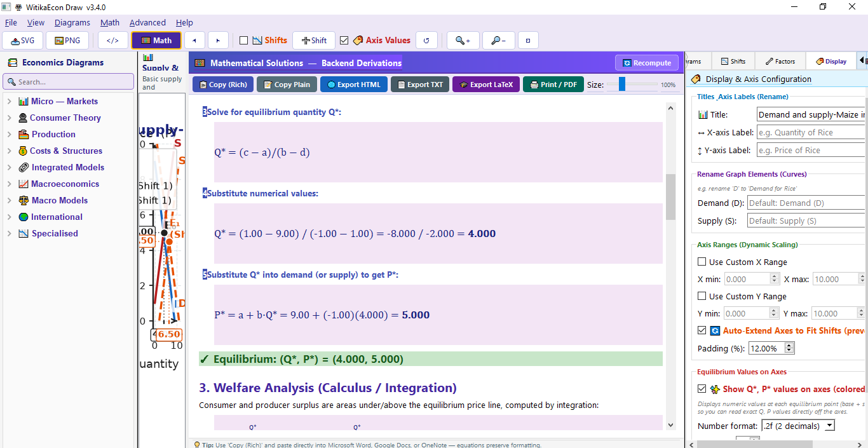Click the Title input field
The height and width of the screenshot is (448, 868).
pyautogui.click(x=811, y=114)
